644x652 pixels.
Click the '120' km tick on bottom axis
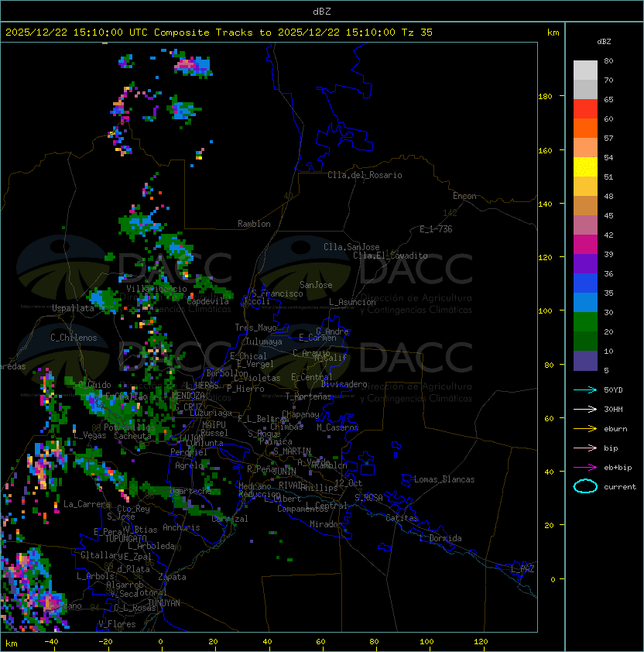click(x=481, y=642)
